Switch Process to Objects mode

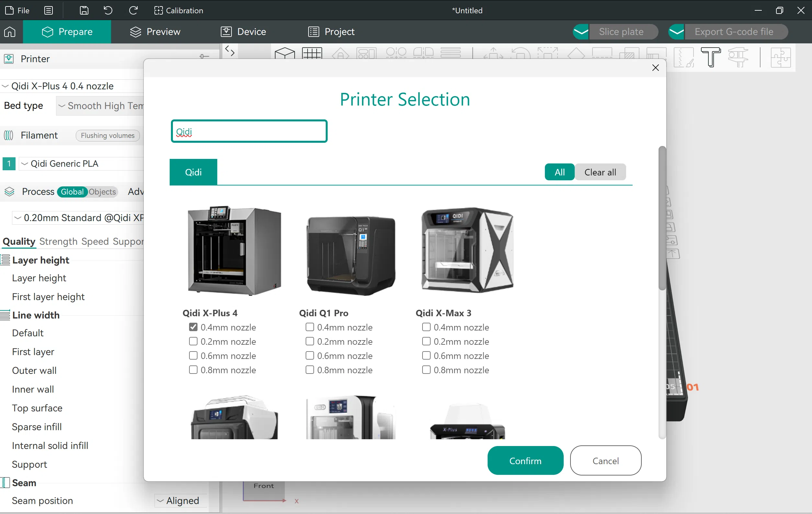102,192
